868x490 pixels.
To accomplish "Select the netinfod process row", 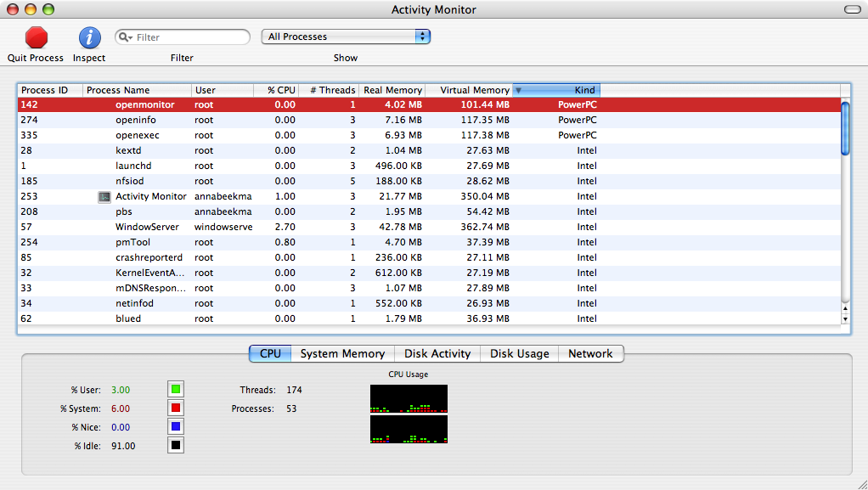I will click(429, 303).
